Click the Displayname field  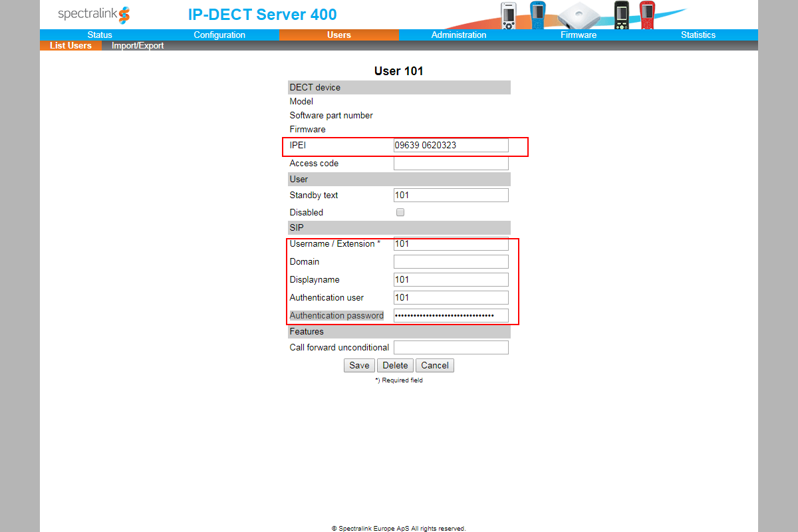point(451,279)
